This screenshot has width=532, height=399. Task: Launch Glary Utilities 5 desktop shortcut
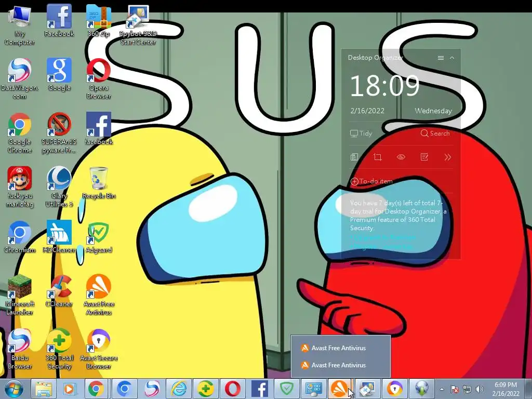pyautogui.click(x=59, y=187)
